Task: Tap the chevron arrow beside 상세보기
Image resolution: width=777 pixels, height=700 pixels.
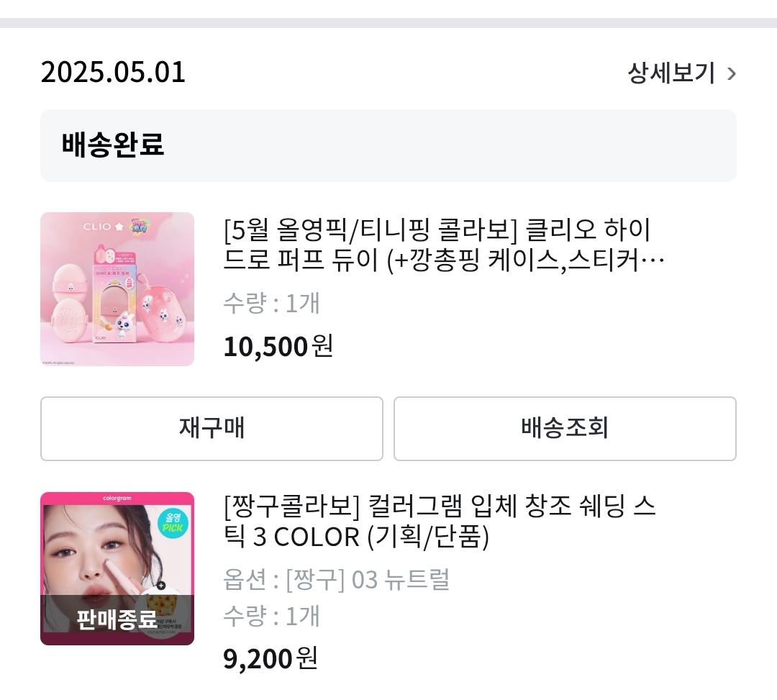Action: pyautogui.click(x=732, y=73)
